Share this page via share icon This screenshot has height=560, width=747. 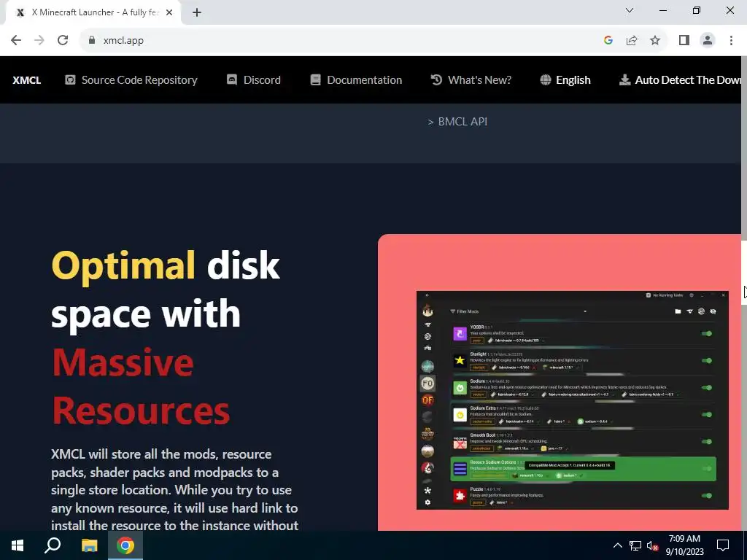click(632, 41)
